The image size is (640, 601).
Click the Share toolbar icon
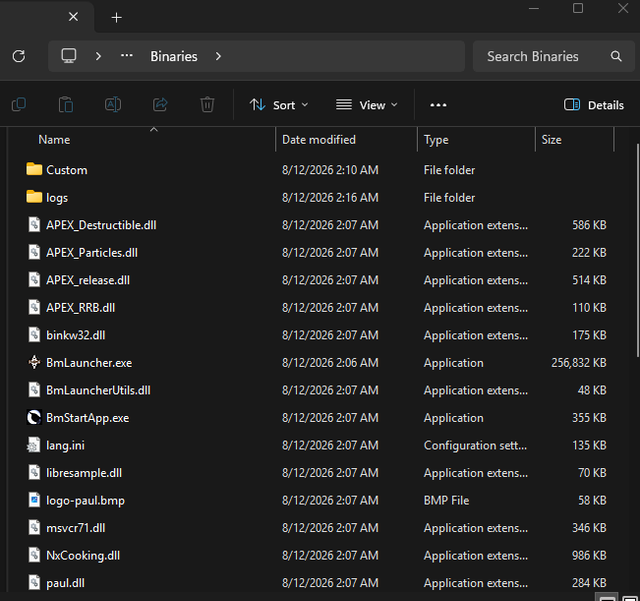coord(160,105)
